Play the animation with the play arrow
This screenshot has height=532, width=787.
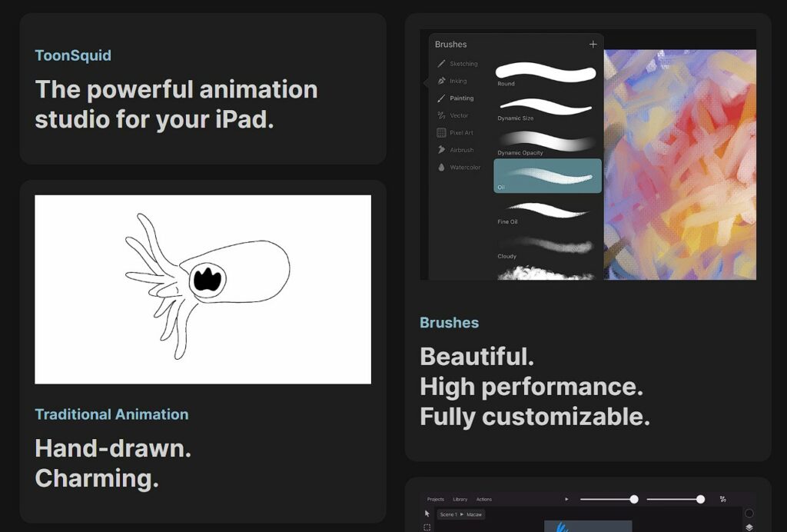[566, 500]
